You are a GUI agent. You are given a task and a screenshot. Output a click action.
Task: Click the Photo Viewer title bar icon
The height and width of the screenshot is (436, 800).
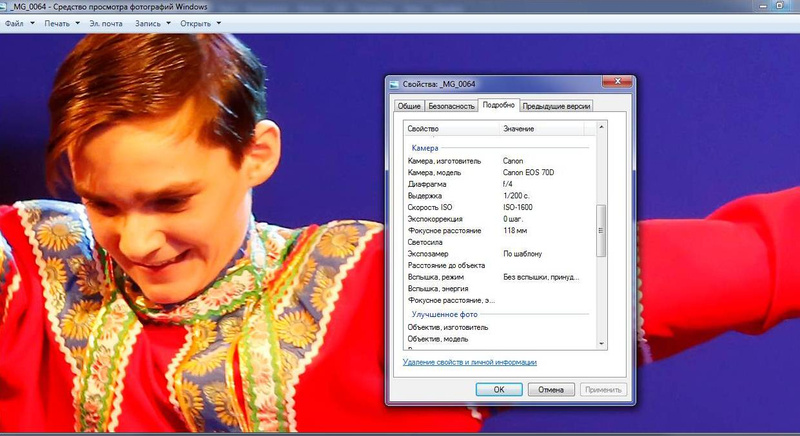coord(7,7)
